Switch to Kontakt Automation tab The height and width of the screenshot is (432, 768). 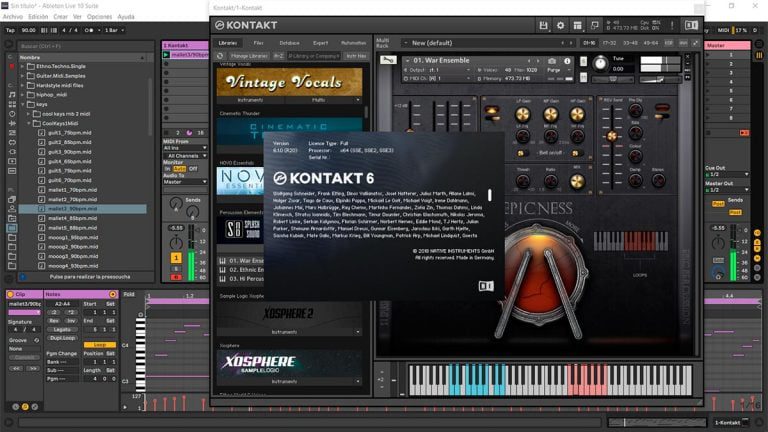[353, 43]
